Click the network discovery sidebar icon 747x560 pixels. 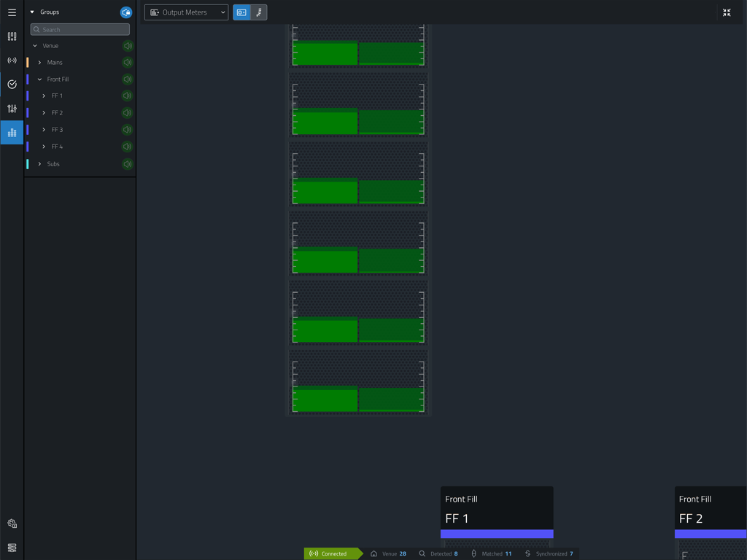pos(12,61)
